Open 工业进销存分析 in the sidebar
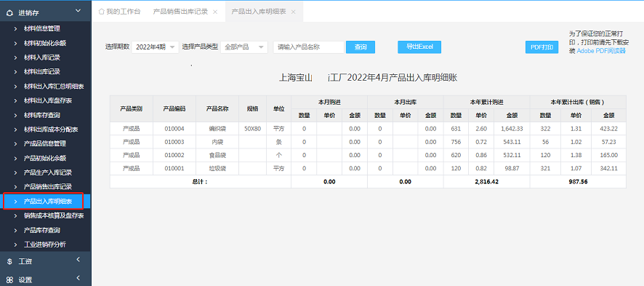 pos(46,245)
